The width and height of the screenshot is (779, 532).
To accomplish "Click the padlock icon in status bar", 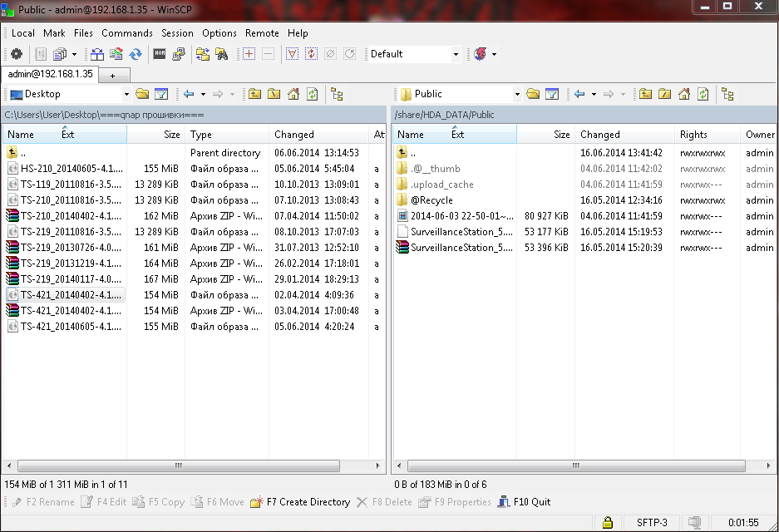I will tap(607, 523).
